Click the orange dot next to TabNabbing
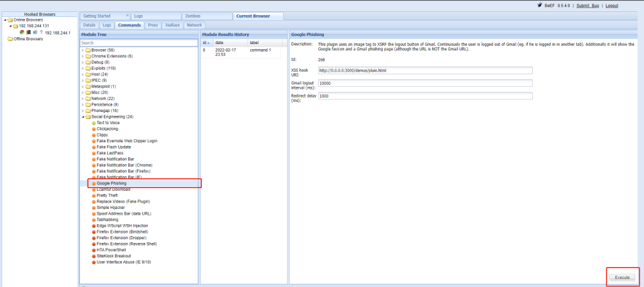This screenshot has width=644, height=287. pos(94,220)
